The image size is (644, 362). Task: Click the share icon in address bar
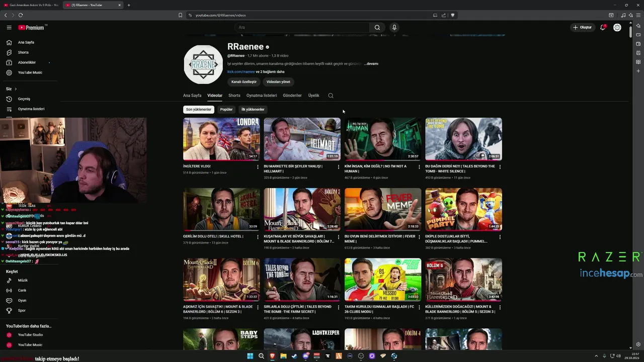pyautogui.click(x=444, y=15)
